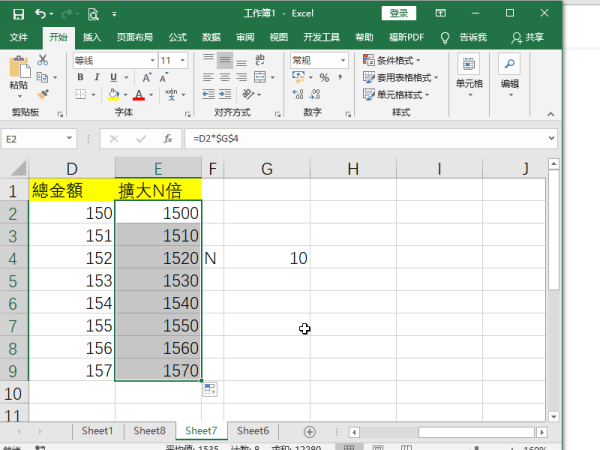Toggle Bold formatting
The width and height of the screenshot is (600, 450).
click(x=80, y=77)
